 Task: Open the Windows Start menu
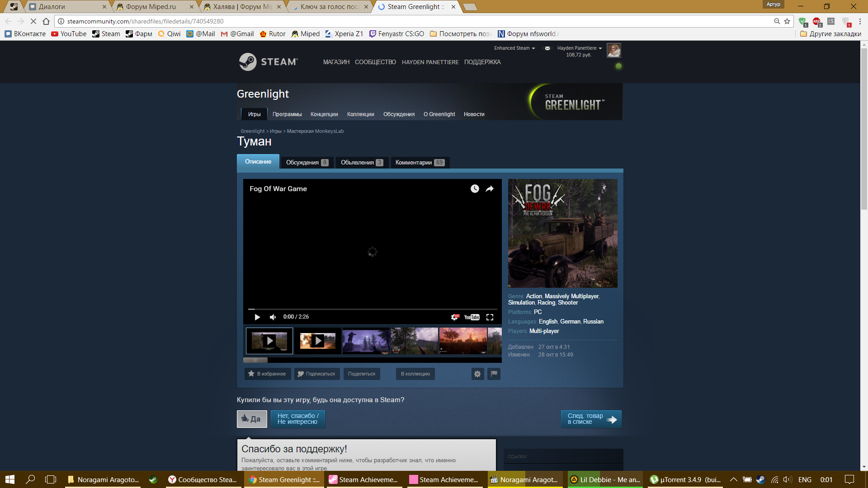click(x=10, y=480)
